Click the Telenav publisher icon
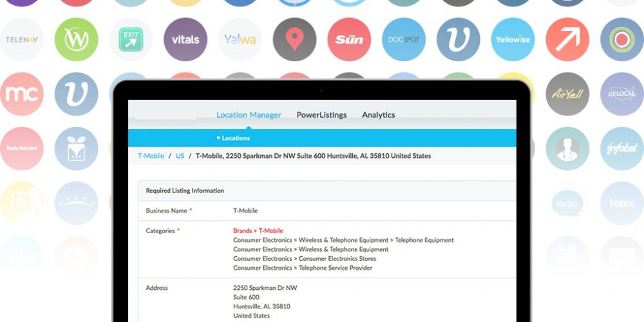Screen dimensions: 644x322 pyautogui.click(x=21, y=39)
